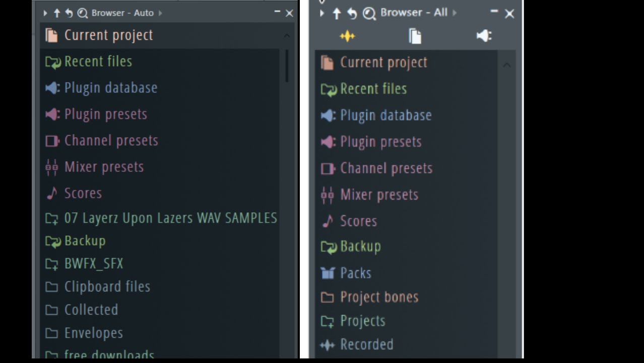
Task: Expand the Recent files folder
Action: [98, 61]
